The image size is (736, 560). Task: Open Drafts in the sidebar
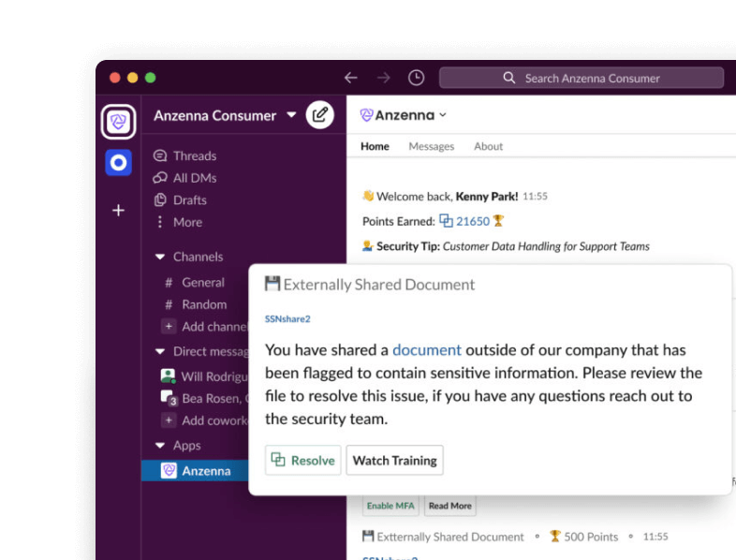click(x=189, y=200)
